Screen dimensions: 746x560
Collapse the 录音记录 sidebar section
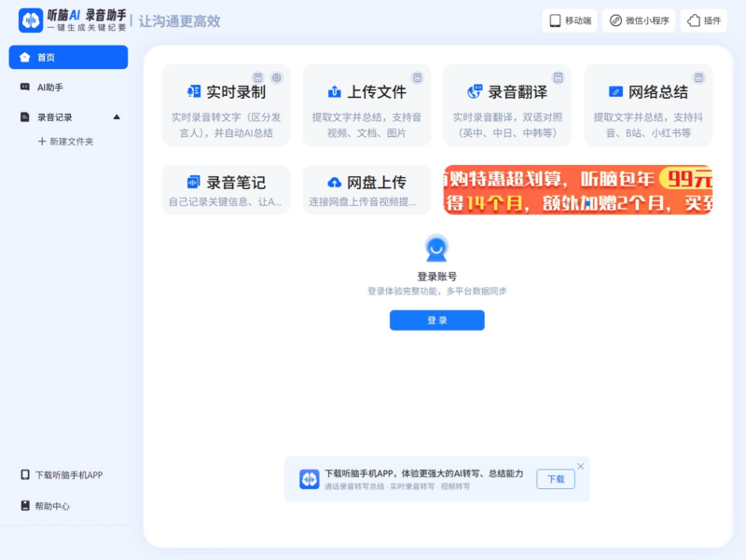(117, 116)
